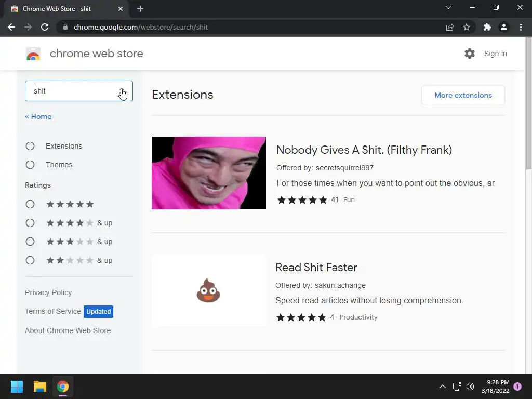Click the More extensions button
532x399 pixels.
pyautogui.click(x=463, y=95)
